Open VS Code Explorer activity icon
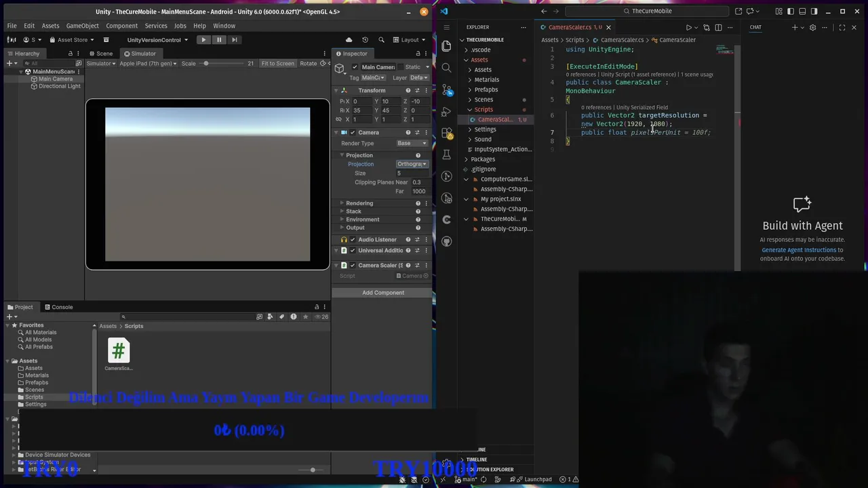This screenshot has height=488, width=868. point(446,45)
